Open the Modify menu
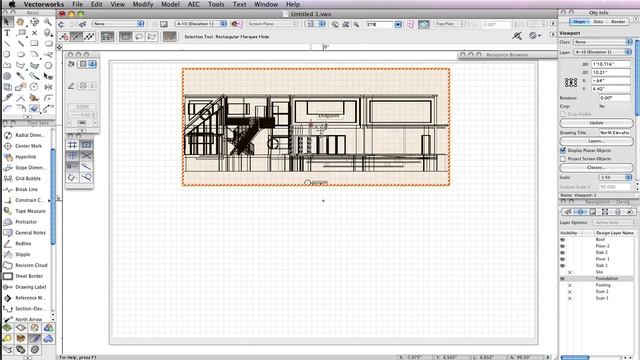This screenshot has height=360, width=640. 143,4
